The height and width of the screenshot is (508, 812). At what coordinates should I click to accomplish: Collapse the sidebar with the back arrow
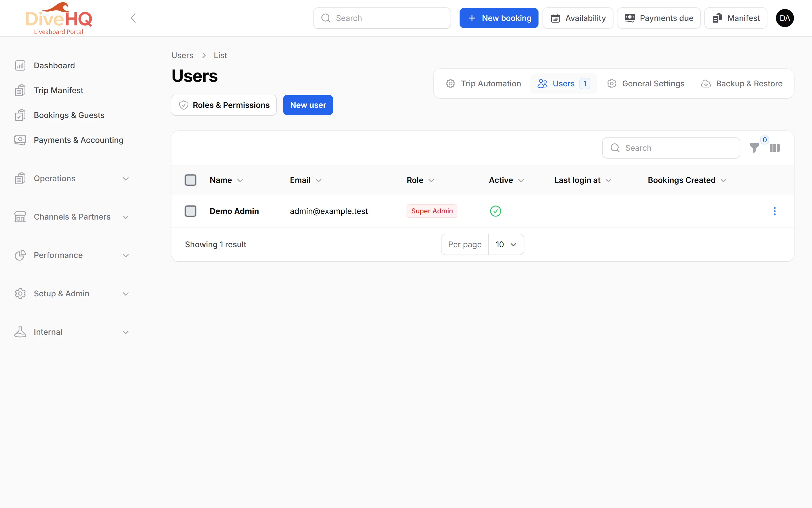133,18
